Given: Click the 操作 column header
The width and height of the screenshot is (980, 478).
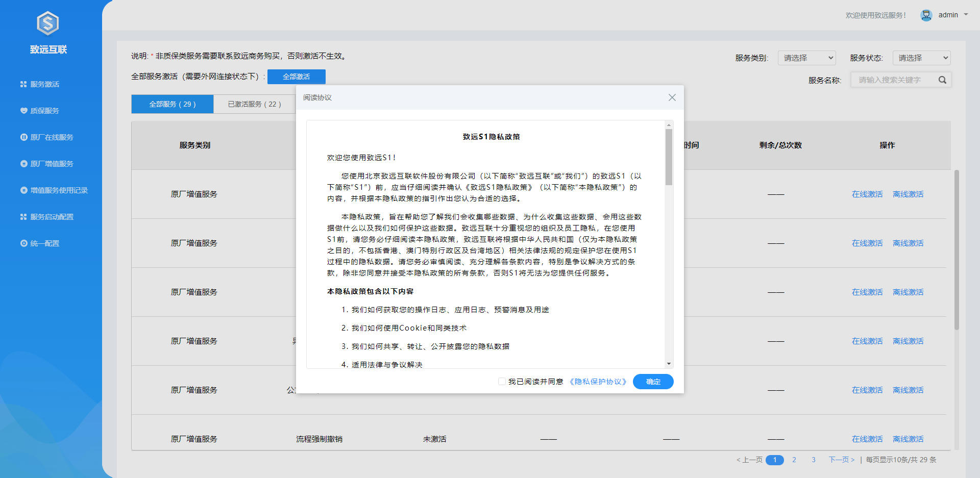Looking at the screenshot, I should pos(887,145).
